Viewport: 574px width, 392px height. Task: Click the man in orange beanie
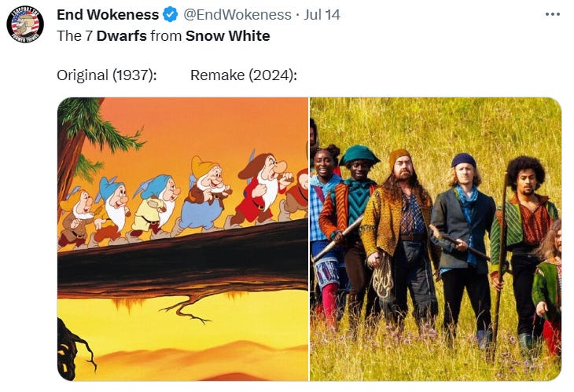[x=401, y=234]
